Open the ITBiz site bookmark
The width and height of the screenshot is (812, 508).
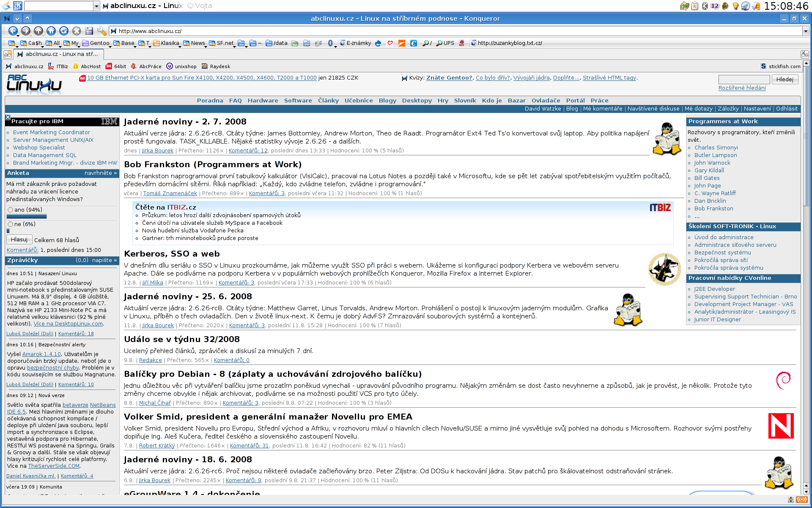[58, 66]
